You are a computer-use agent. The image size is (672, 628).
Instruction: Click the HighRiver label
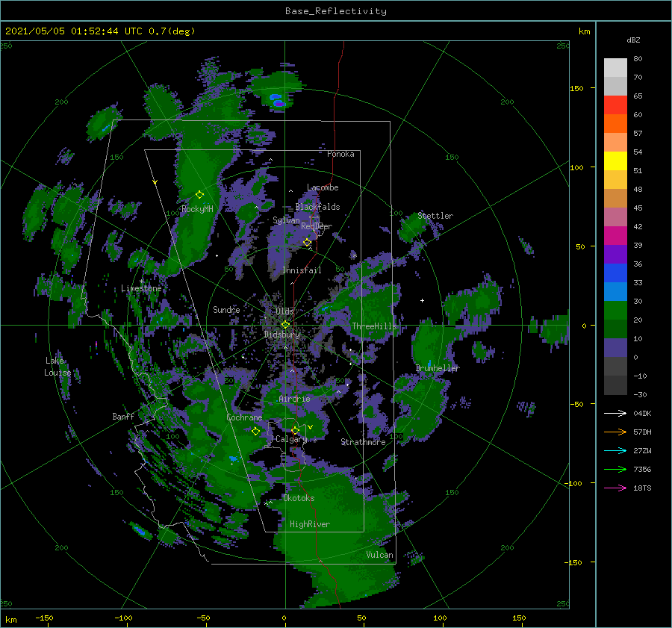tap(310, 525)
